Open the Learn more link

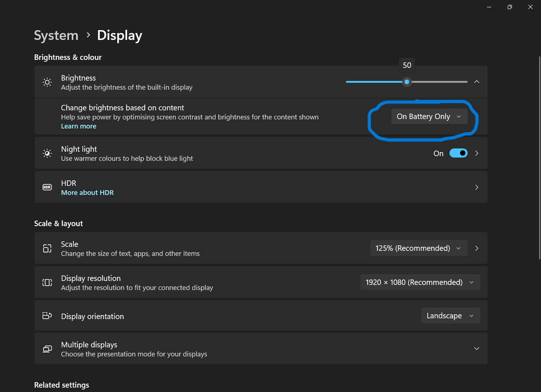pyautogui.click(x=79, y=126)
